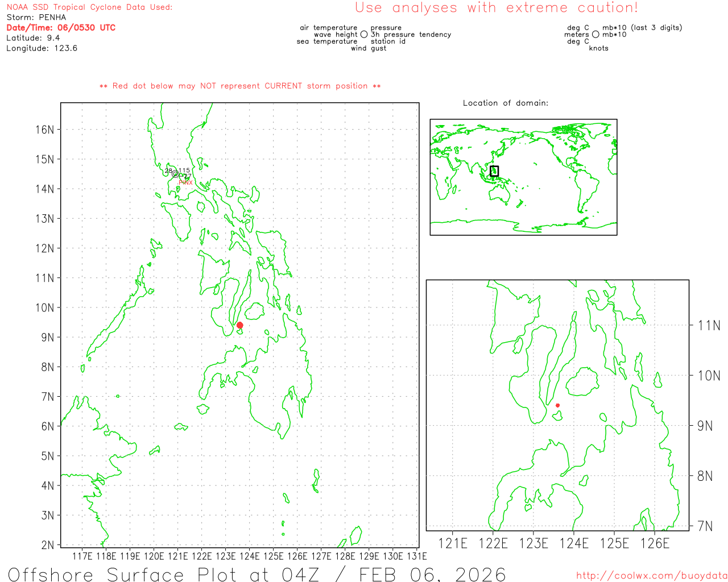Click the red dot position disclaimer text

click(x=240, y=86)
